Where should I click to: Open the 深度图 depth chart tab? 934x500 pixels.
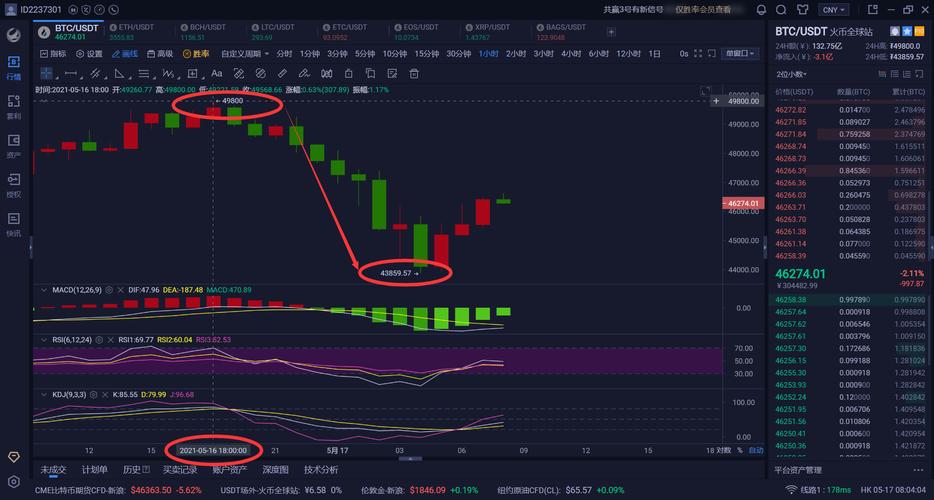point(275,470)
